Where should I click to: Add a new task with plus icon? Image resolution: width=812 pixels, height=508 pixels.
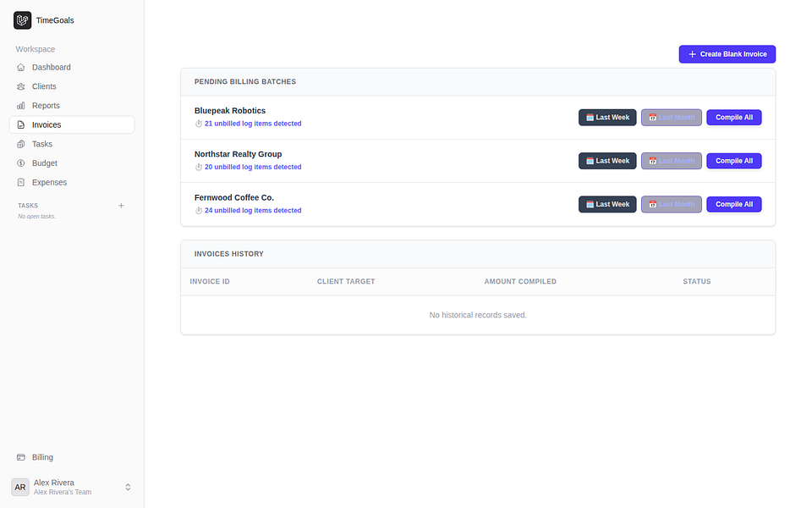pos(121,206)
